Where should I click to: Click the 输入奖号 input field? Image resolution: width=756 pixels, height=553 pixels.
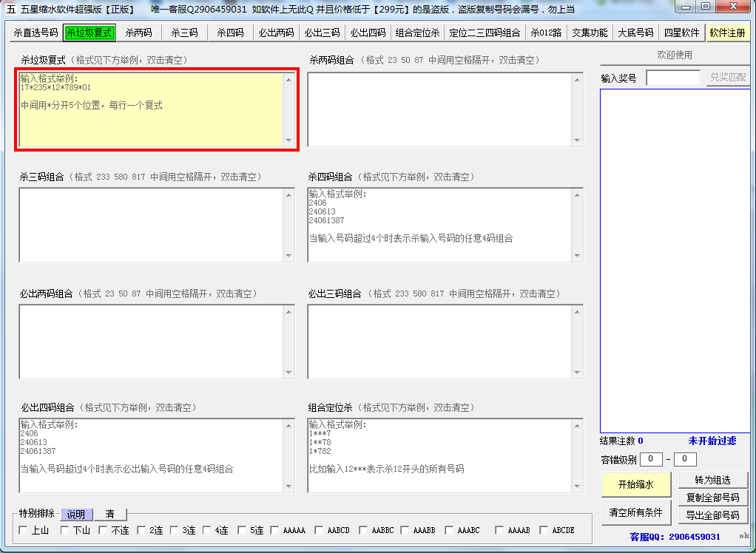coord(672,78)
